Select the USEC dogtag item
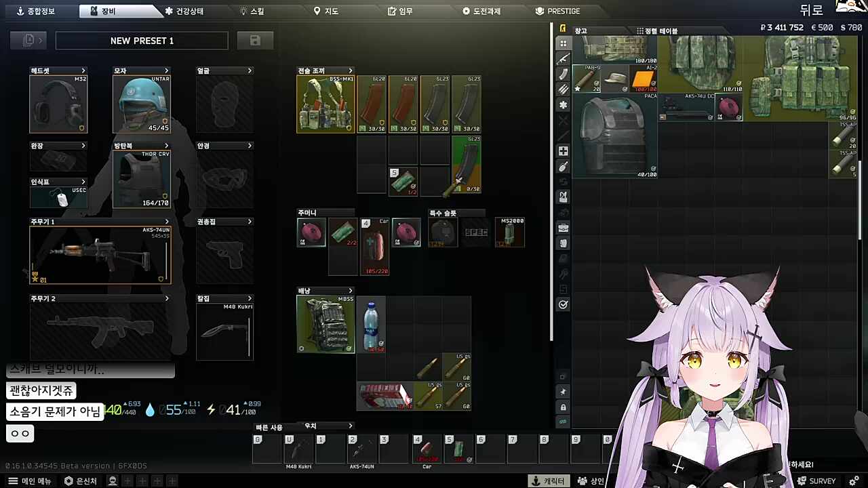 [x=58, y=197]
